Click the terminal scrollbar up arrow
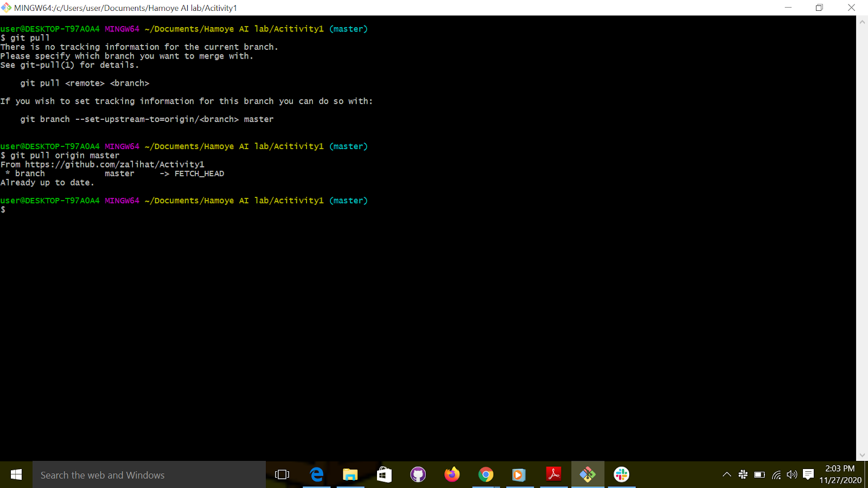Image resolution: width=868 pixels, height=488 pixels. point(862,22)
